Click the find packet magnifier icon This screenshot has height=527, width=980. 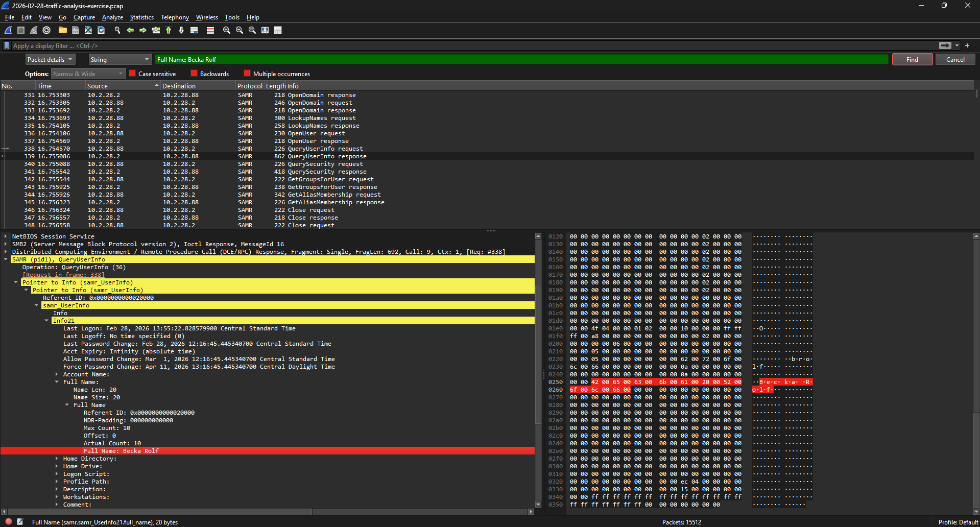pos(117,30)
